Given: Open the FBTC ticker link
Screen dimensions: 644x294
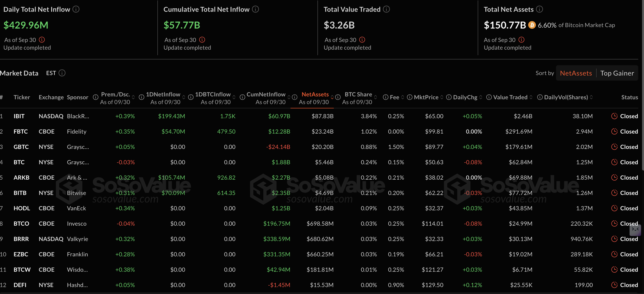Looking at the screenshot, I should tap(20, 131).
